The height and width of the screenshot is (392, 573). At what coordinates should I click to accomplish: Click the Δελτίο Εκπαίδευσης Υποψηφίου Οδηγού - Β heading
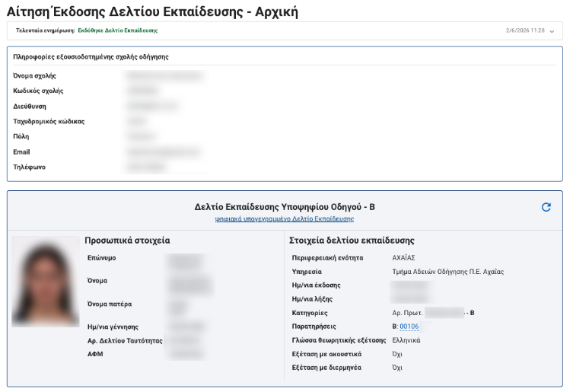(285, 207)
